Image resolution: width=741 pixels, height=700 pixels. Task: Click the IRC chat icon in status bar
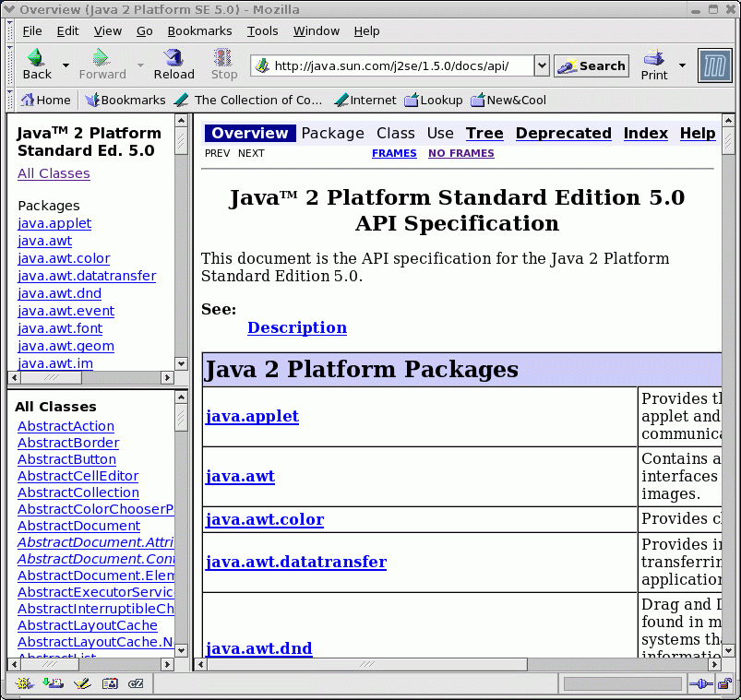click(136, 683)
